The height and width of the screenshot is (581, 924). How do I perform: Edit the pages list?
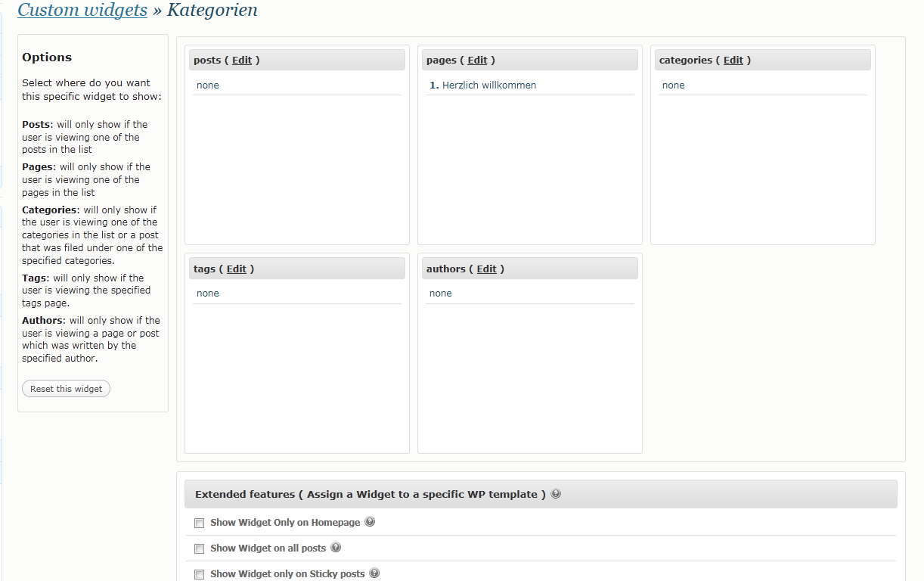point(477,61)
